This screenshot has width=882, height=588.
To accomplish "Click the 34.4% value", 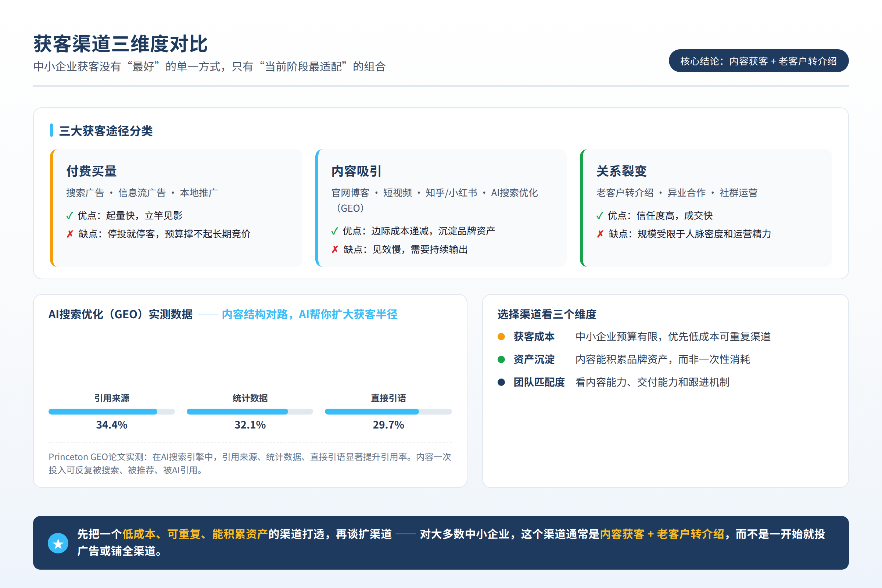I will tap(112, 425).
